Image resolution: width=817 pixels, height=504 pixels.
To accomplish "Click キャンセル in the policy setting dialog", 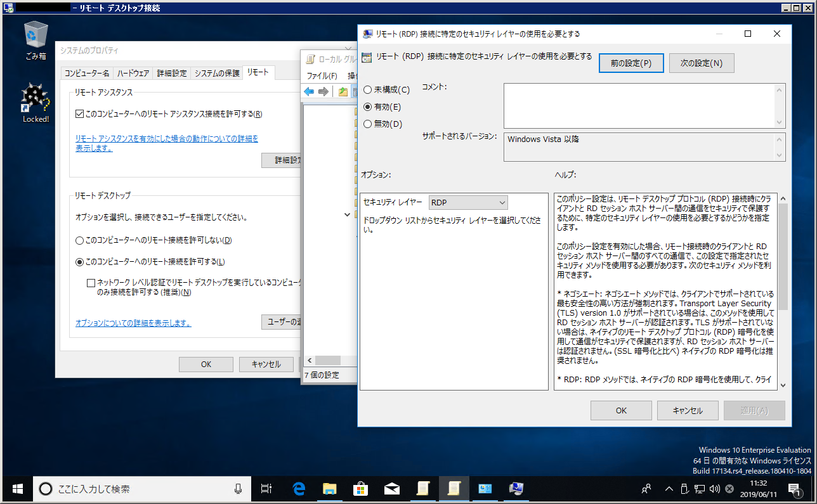I will point(688,410).
